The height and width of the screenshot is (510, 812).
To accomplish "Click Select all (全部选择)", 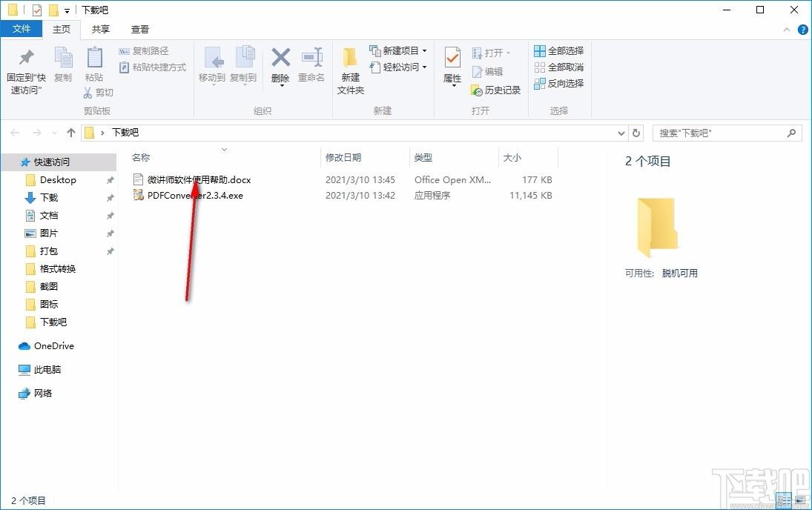I will pyautogui.click(x=559, y=50).
